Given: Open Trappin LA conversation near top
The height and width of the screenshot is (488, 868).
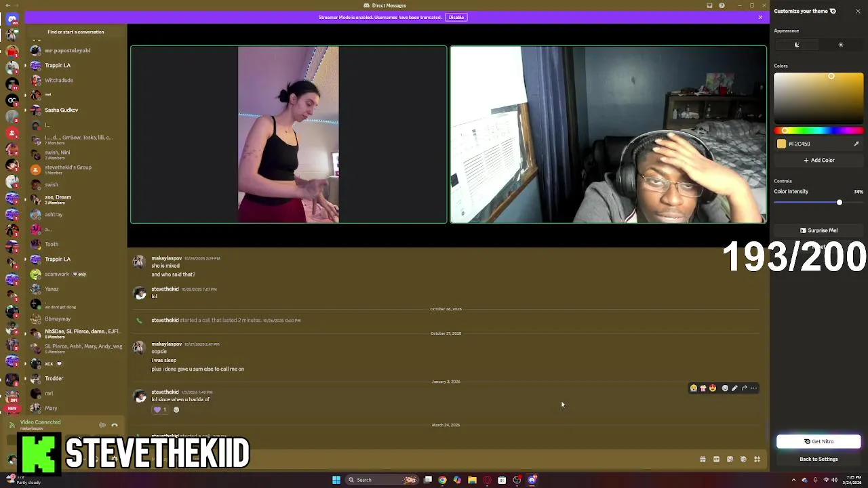Looking at the screenshot, I should pyautogui.click(x=76, y=65).
